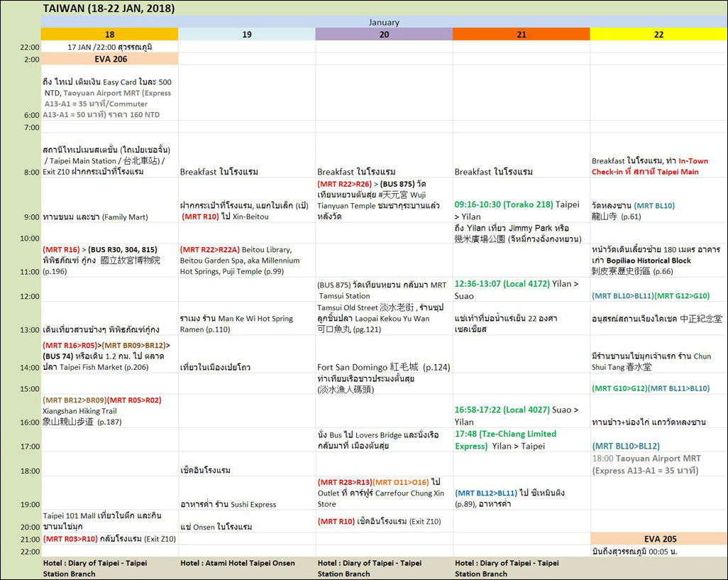Click the Chun Shui Tang bubble tea cell

(658, 361)
